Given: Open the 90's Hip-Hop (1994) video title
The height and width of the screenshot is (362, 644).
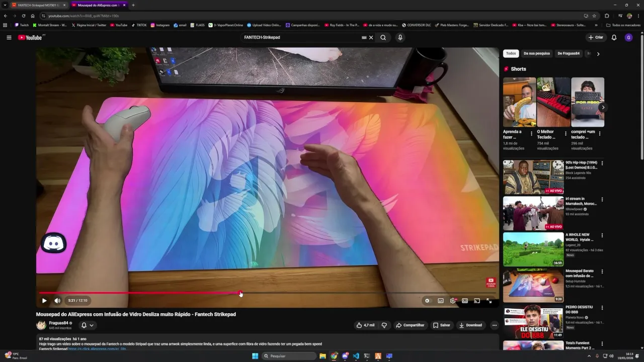Looking at the screenshot, I should point(581,165).
